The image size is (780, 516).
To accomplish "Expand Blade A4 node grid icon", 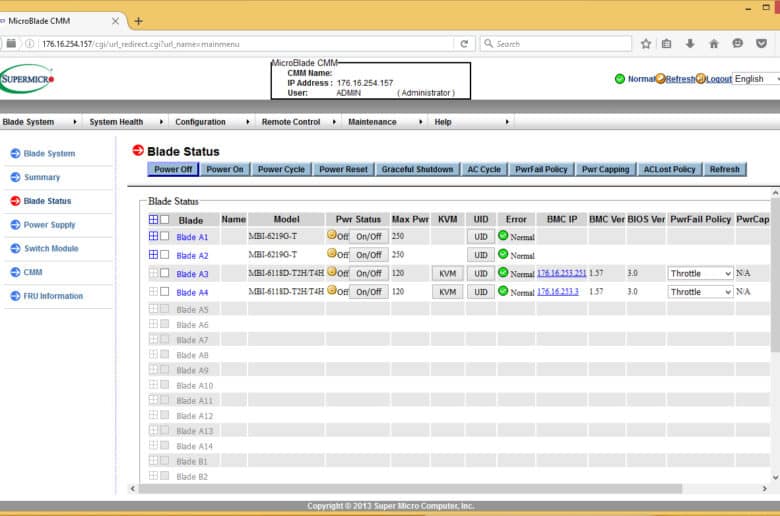I will pos(153,291).
